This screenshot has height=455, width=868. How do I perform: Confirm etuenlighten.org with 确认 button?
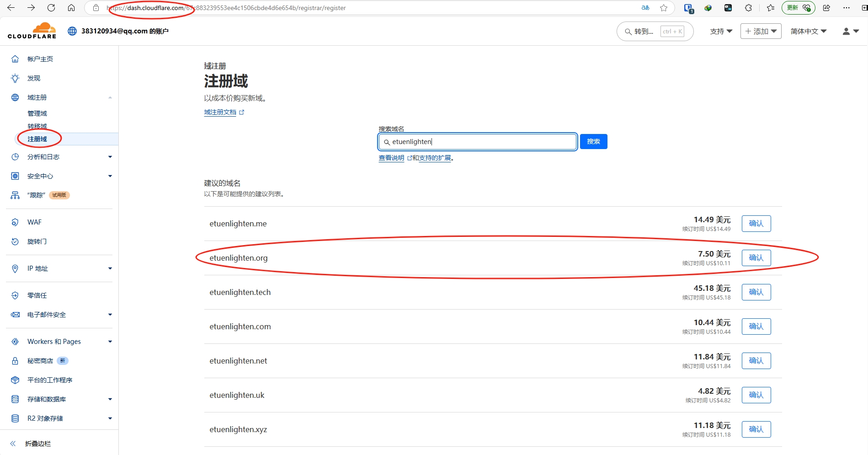click(756, 258)
